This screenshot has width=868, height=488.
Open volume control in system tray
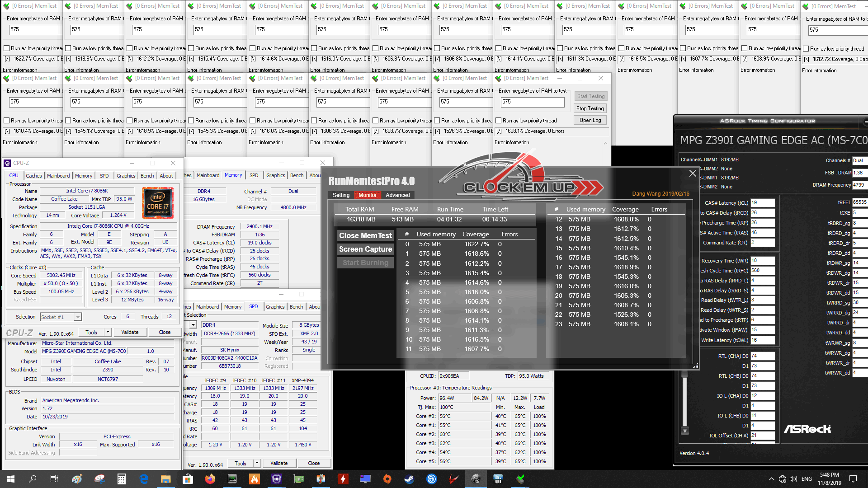click(x=793, y=479)
